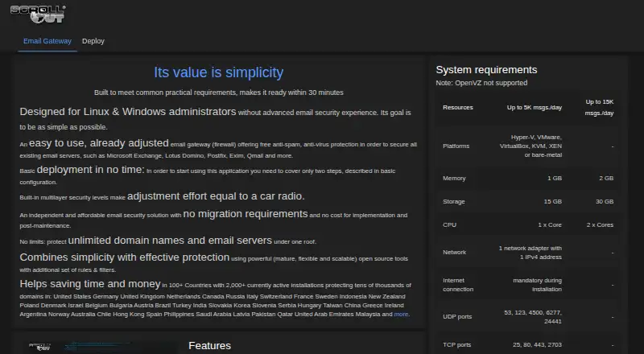Click the 'deployment in no time:' phrase
The image size is (644, 354).
pyautogui.click(x=90, y=170)
